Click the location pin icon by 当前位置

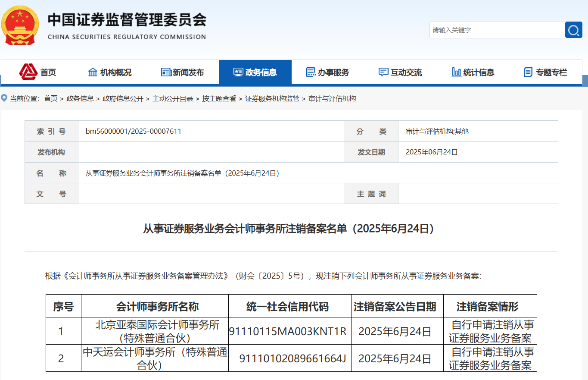coord(4,98)
